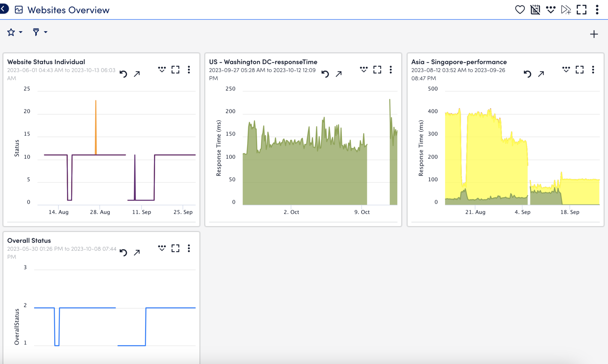The image size is (608, 364).
Task: Click the anomaly detection icon next to the heart
Action: point(551,9)
